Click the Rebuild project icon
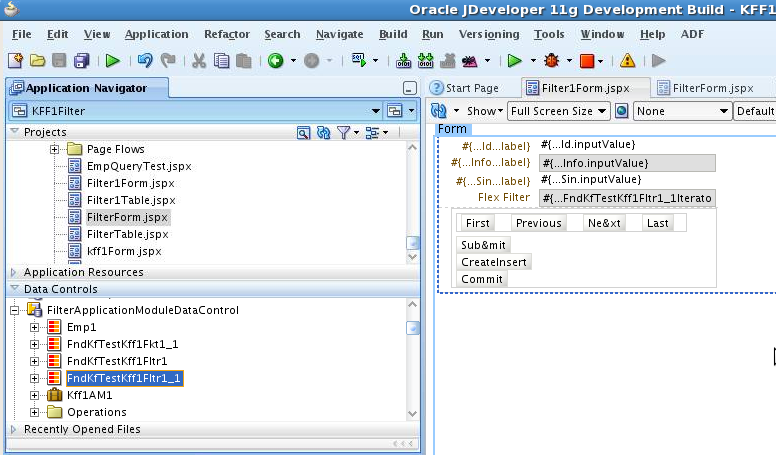 click(426, 61)
